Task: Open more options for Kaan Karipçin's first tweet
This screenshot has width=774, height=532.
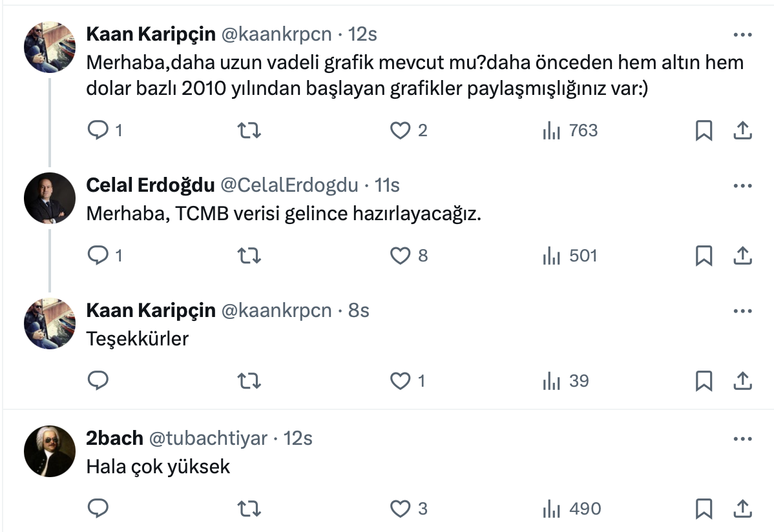Action: coord(743,34)
